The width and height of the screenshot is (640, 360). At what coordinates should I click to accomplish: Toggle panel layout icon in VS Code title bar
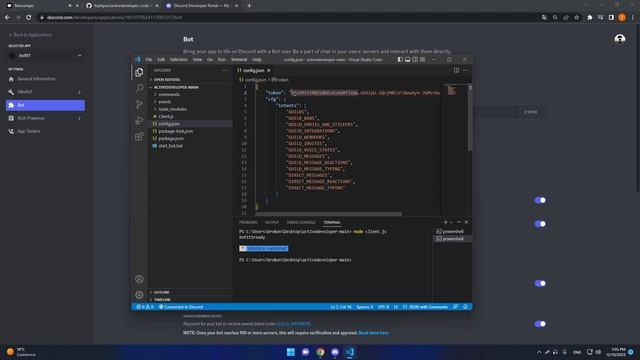click(x=407, y=60)
